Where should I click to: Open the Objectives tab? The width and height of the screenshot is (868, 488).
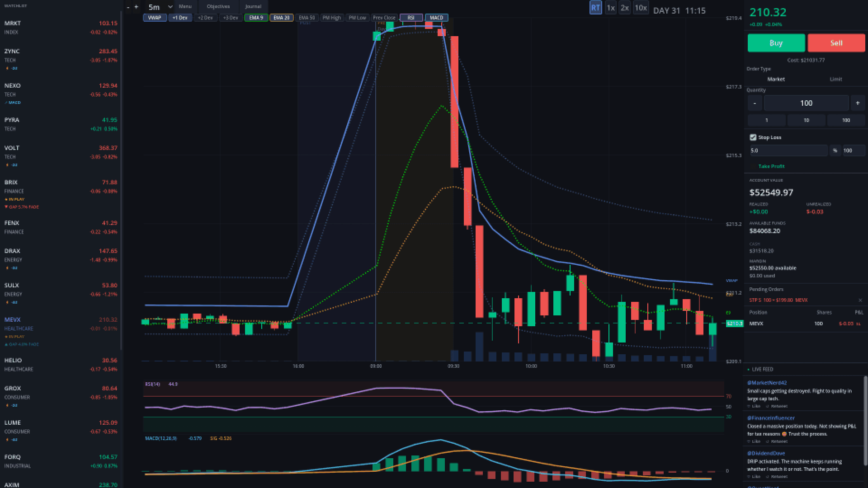click(218, 6)
